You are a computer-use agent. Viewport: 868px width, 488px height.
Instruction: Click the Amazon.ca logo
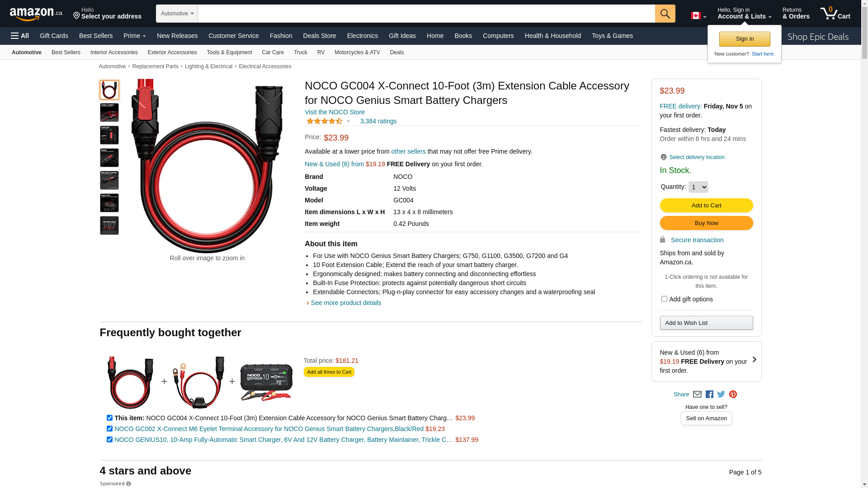point(36,14)
